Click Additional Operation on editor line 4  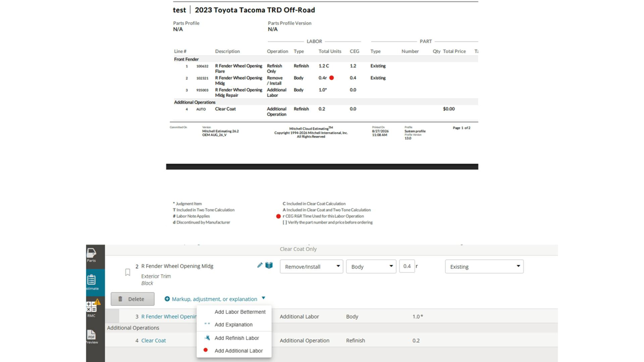click(305, 341)
